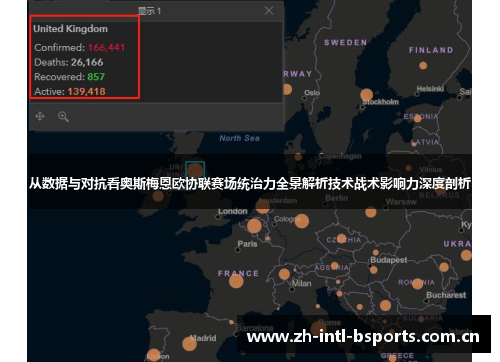
Task: Click the case circle near Madrid
Action: click(x=189, y=344)
